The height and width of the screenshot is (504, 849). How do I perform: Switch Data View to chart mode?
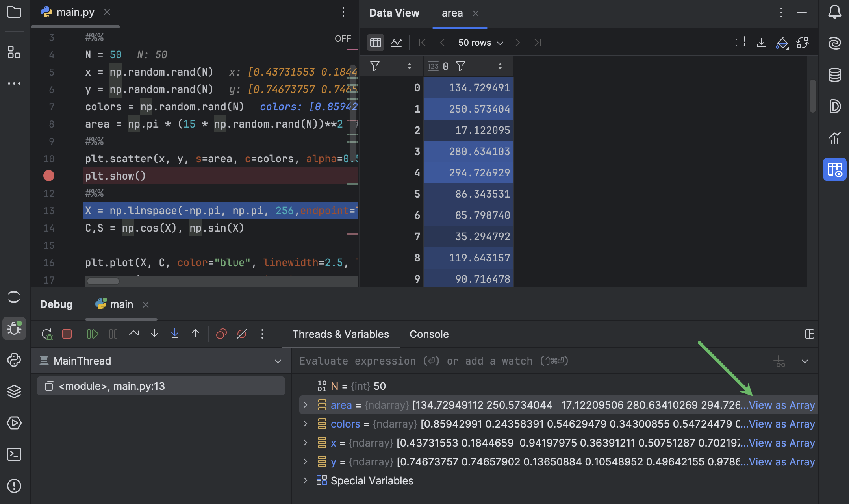pos(397,43)
